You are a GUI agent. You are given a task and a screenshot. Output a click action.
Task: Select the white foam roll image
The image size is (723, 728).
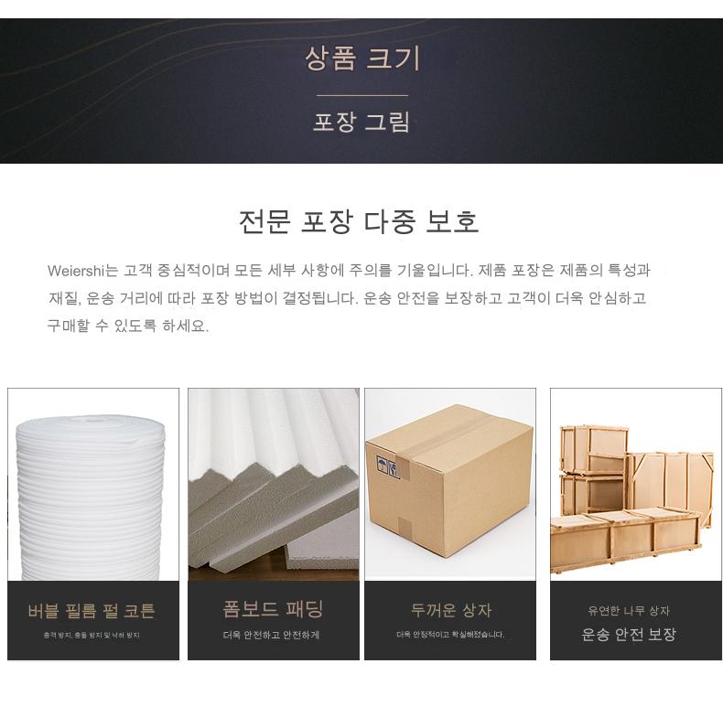click(x=93, y=484)
